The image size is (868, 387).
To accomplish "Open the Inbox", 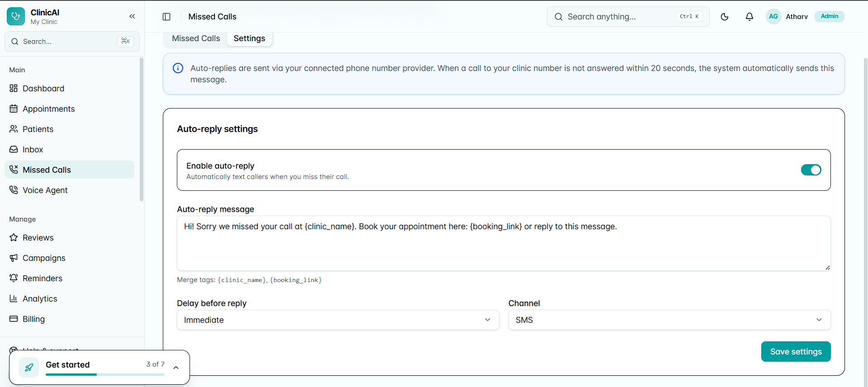I will pyautogui.click(x=69, y=150).
